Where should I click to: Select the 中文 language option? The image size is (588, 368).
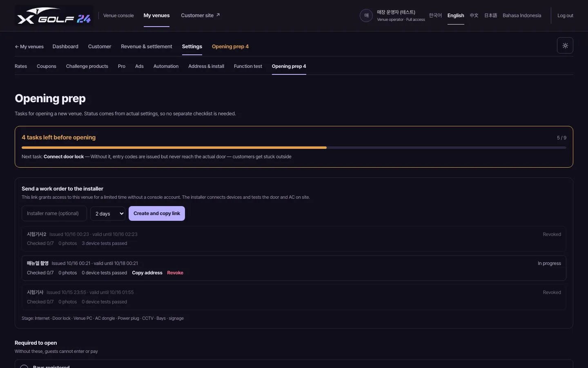[x=474, y=16]
